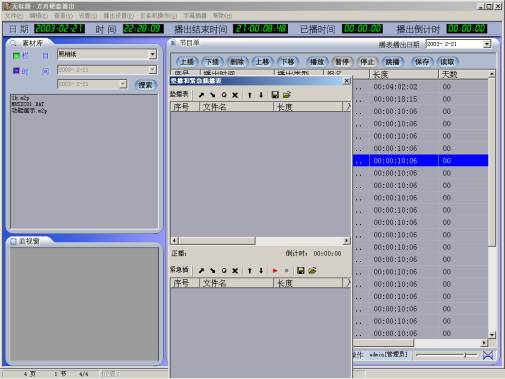
Task: Click the 上移 button in 节目单
Action: [262, 62]
